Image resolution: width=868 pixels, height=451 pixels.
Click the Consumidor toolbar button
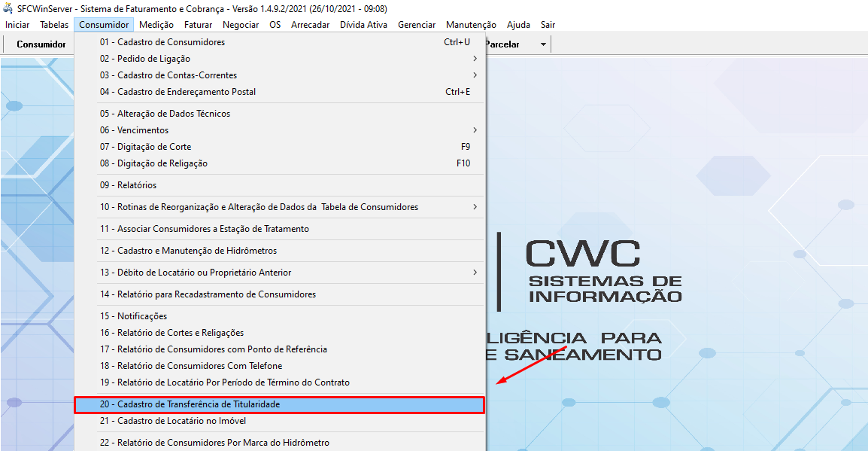[x=41, y=44]
